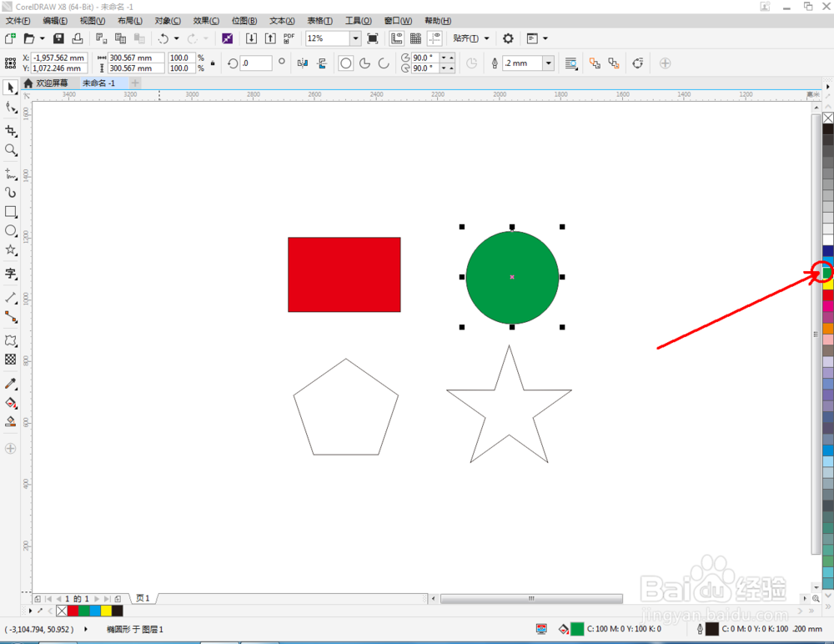Expand the Undo history dropdown arrow
834x644 pixels.
tap(177, 38)
